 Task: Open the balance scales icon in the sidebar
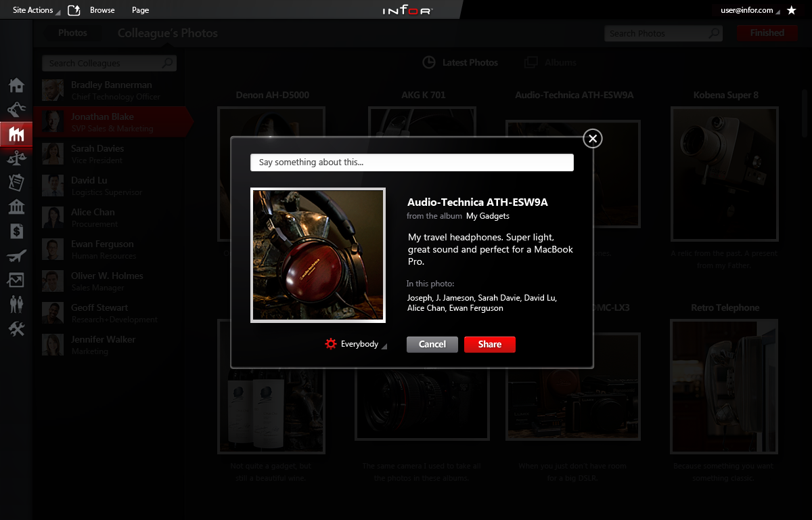[x=16, y=158]
